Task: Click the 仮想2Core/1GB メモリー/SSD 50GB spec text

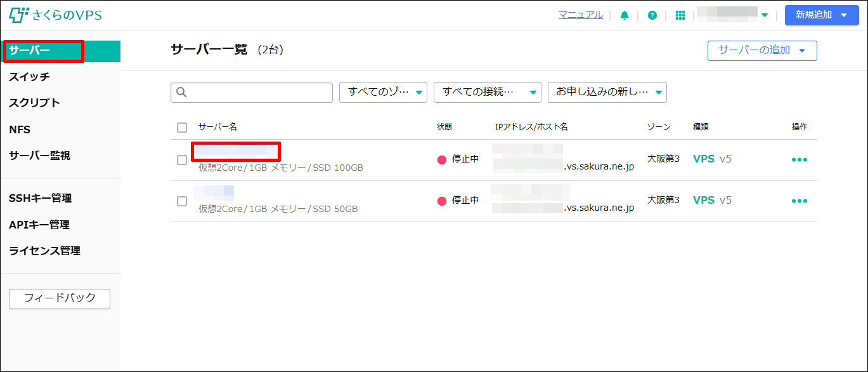Action: [x=278, y=209]
